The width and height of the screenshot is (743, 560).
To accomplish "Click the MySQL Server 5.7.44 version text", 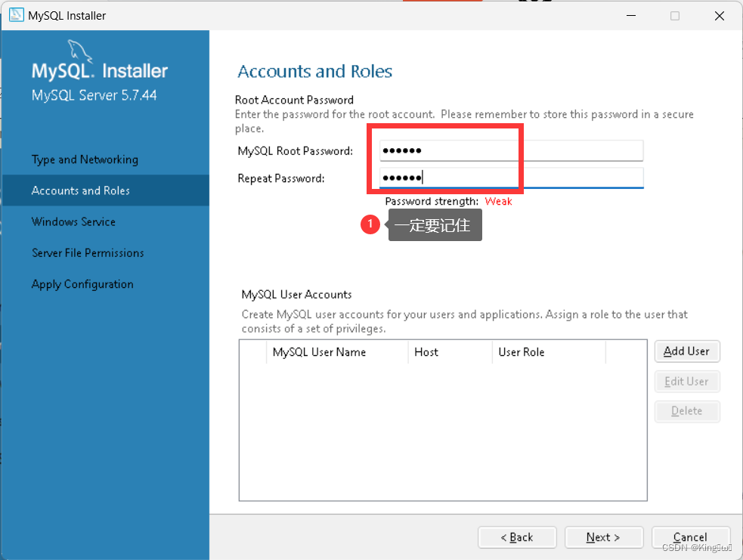I will [94, 95].
